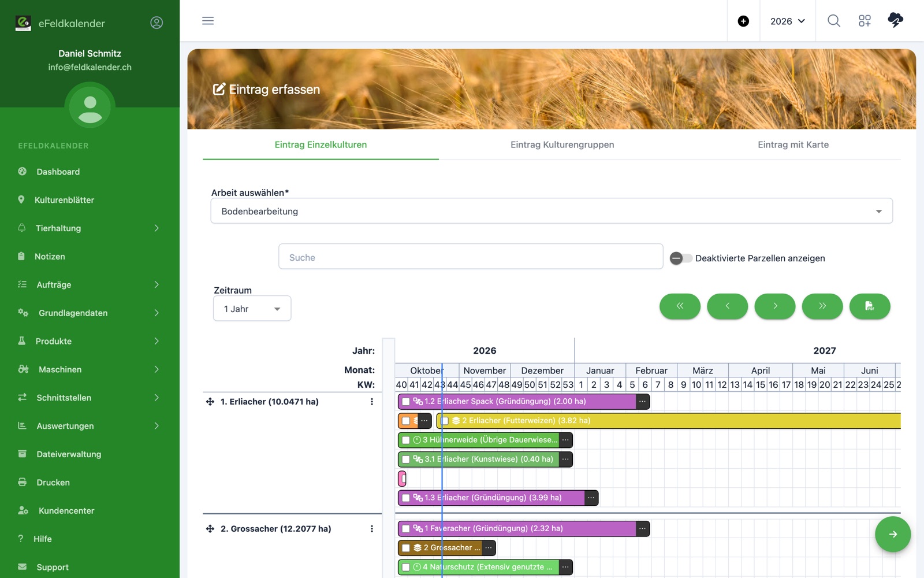
Task: Select Eintrag Einzelkulturen tab
Action: [321, 144]
